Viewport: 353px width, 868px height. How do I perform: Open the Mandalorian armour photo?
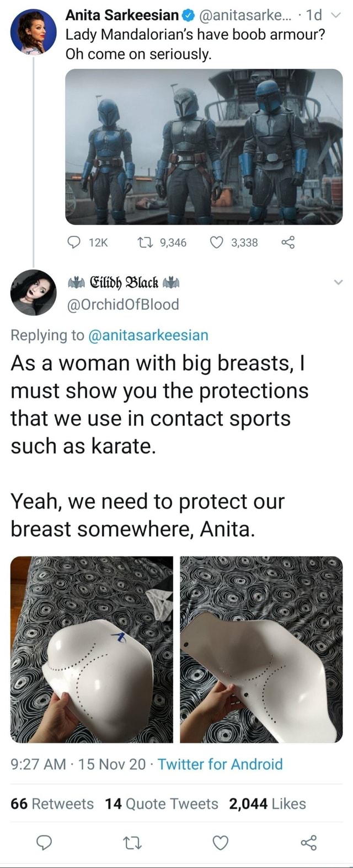204,147
